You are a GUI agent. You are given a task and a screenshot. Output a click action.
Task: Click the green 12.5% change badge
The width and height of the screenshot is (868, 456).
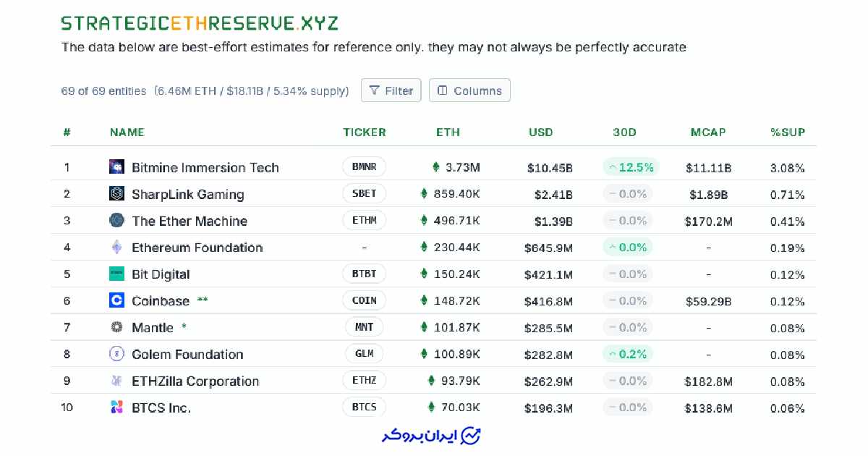coord(630,167)
